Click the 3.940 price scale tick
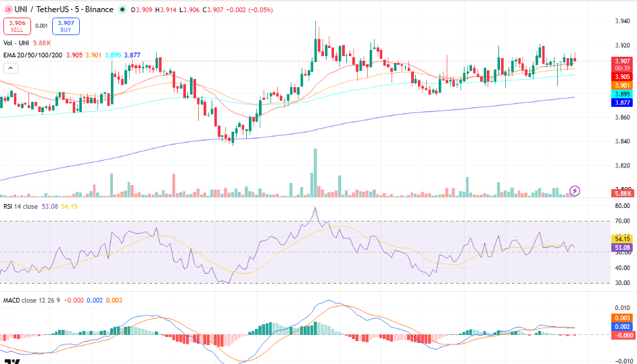 click(x=622, y=21)
